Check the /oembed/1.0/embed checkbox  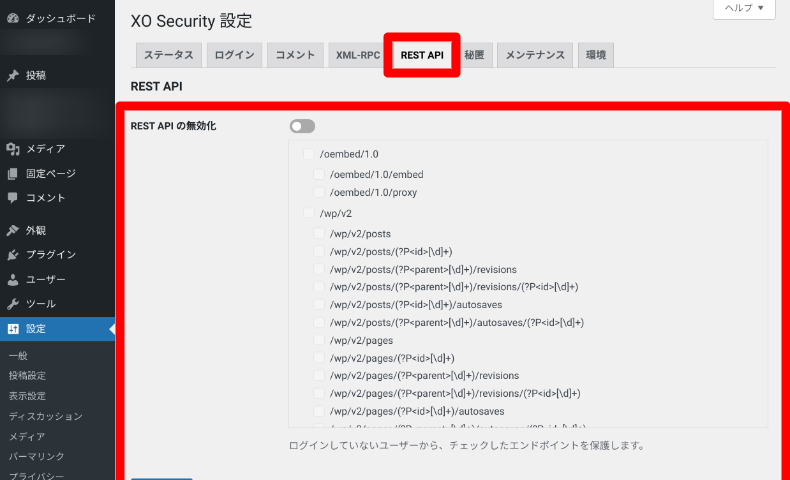[x=319, y=174]
